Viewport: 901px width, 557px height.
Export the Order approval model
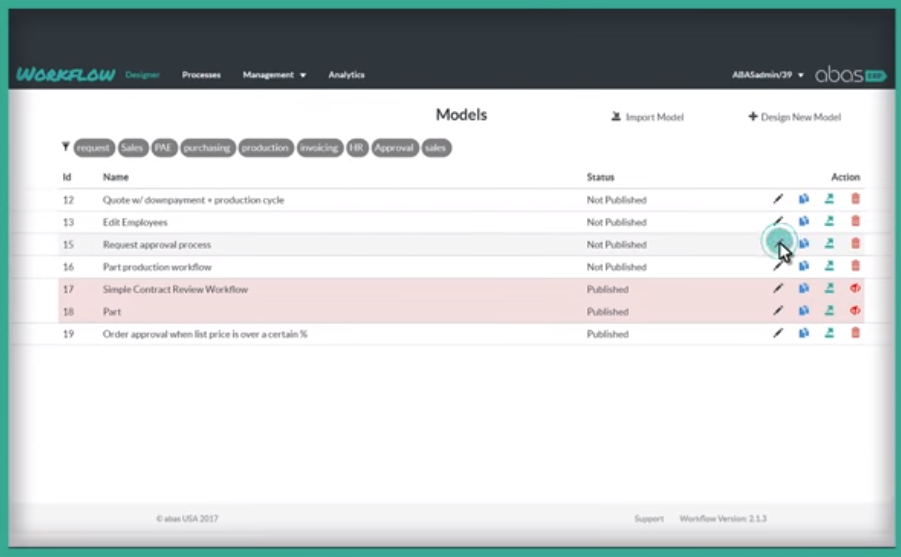click(829, 333)
